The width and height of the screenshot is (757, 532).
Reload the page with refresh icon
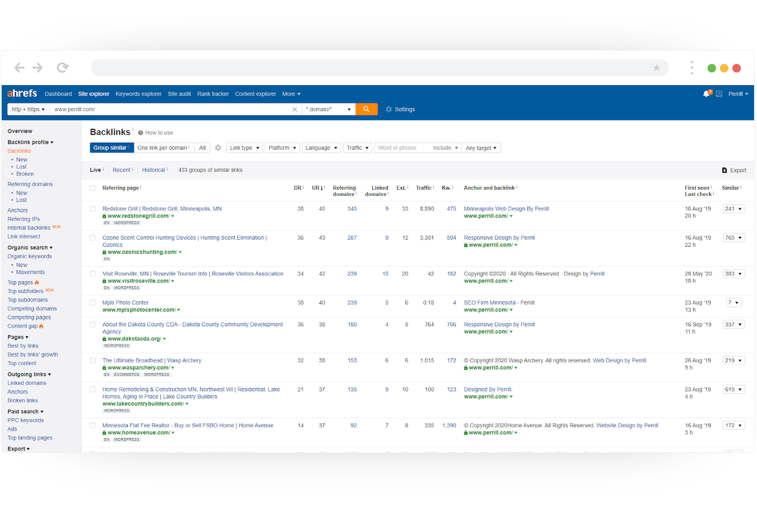pyautogui.click(x=63, y=68)
